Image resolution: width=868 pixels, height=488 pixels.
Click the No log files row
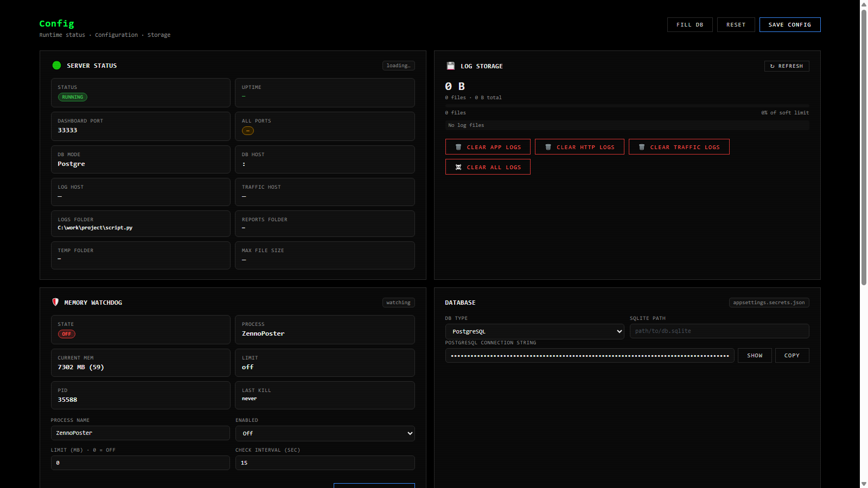[627, 125]
